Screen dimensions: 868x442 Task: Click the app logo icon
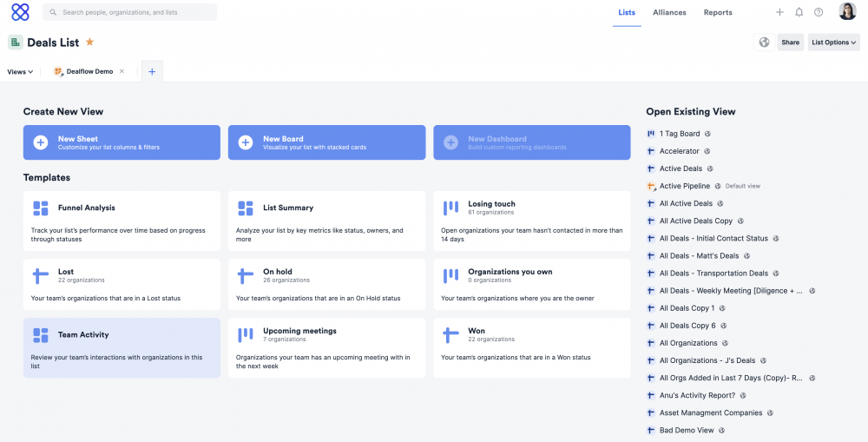20,12
